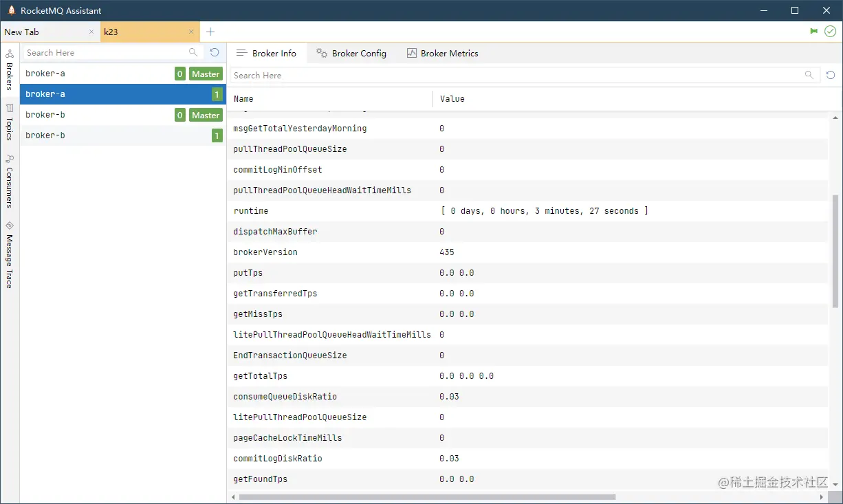Select the getMissTps row
This screenshot has height=504, width=843.
click(527, 314)
